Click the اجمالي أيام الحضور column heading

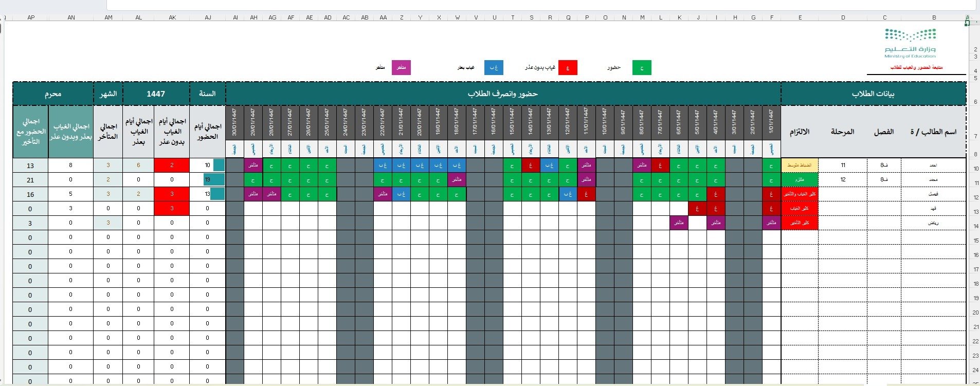(x=208, y=132)
